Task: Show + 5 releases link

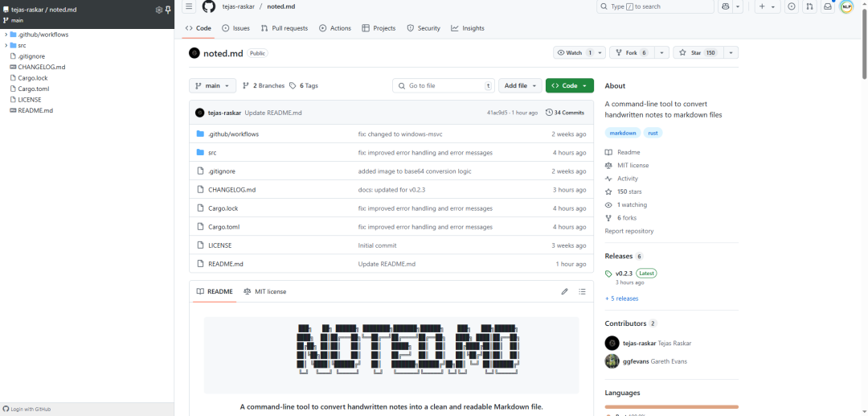Action: point(621,299)
